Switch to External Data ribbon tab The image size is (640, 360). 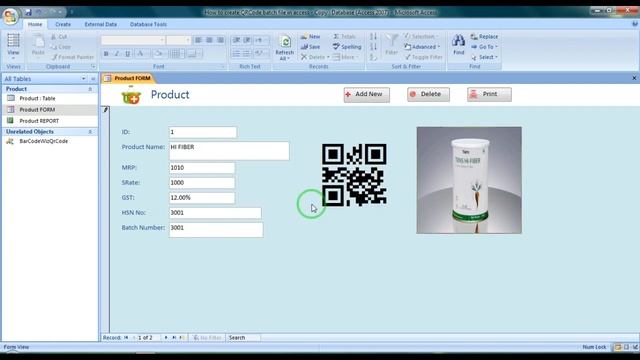coord(101,24)
